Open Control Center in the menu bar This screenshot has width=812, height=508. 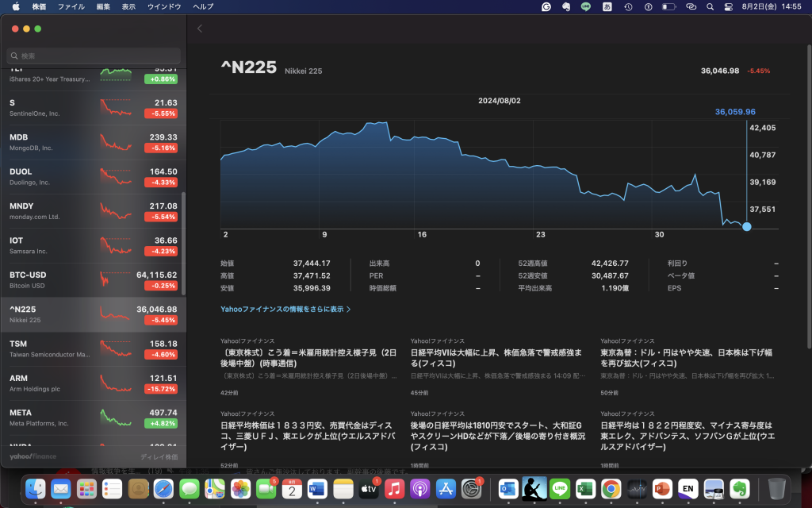coord(729,6)
